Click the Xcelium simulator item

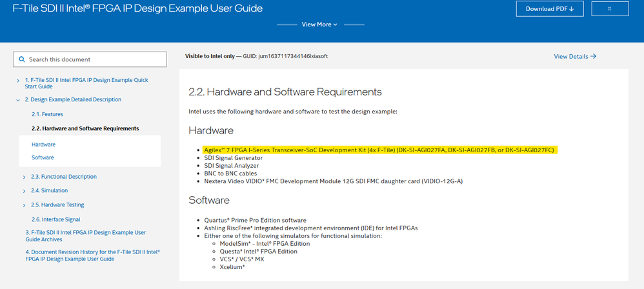pos(232,267)
